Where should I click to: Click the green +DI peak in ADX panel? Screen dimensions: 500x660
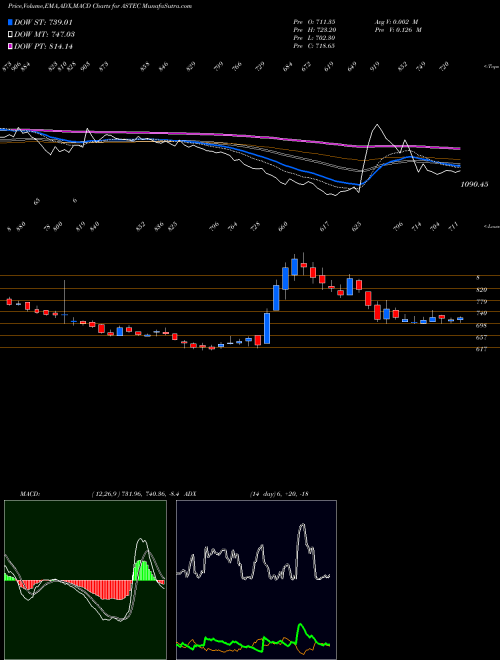coord(301,626)
